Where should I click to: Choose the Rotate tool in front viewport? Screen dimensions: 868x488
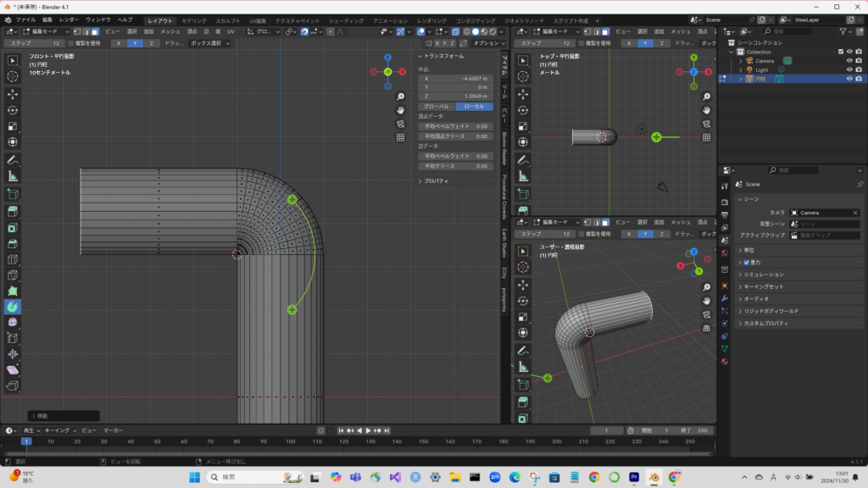pos(13,109)
